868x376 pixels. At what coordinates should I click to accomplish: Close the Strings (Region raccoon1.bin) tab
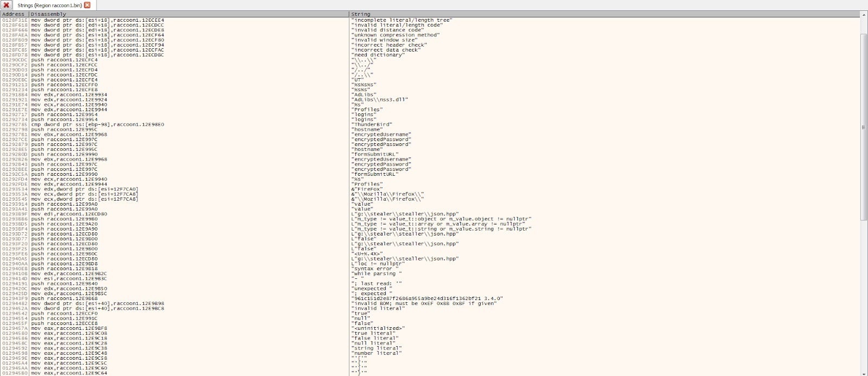(87, 5)
